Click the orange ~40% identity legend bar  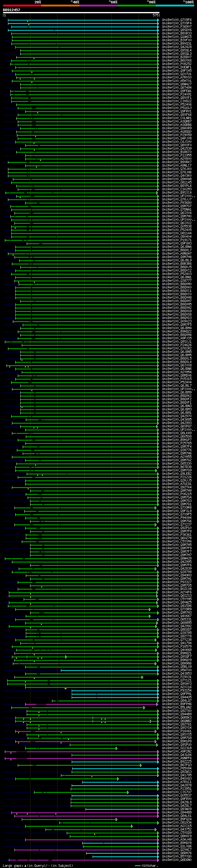60,6
